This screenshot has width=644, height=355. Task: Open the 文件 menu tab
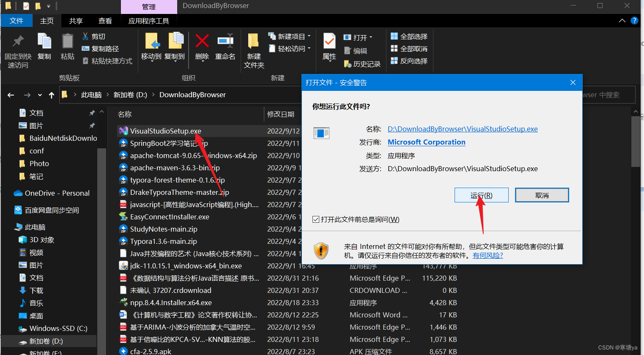16,21
